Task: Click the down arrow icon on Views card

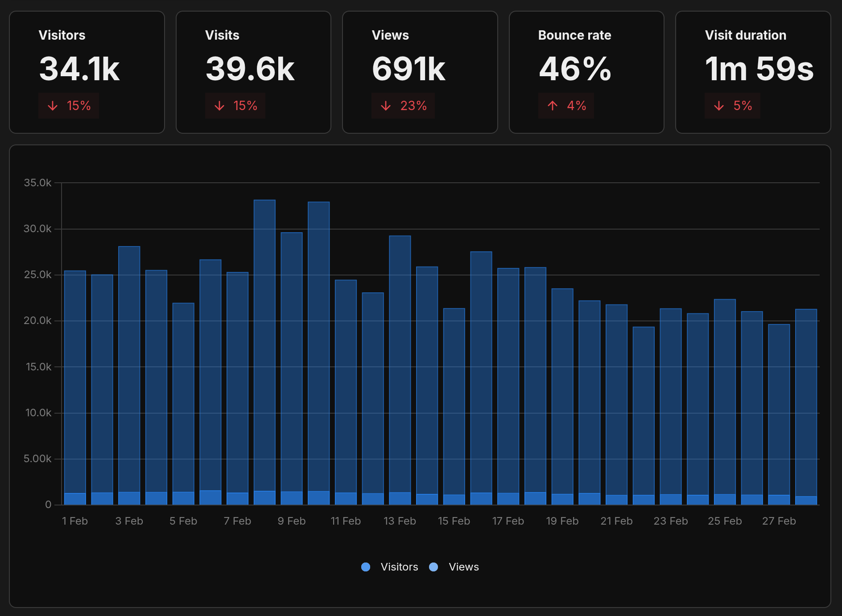Action: [386, 106]
